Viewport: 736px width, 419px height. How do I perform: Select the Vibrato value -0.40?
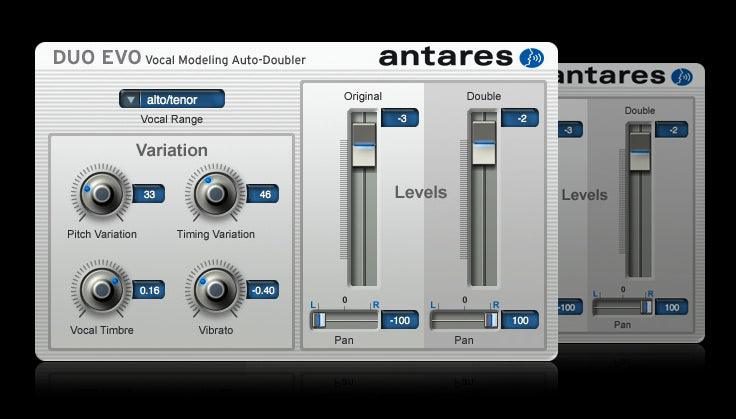[263, 290]
